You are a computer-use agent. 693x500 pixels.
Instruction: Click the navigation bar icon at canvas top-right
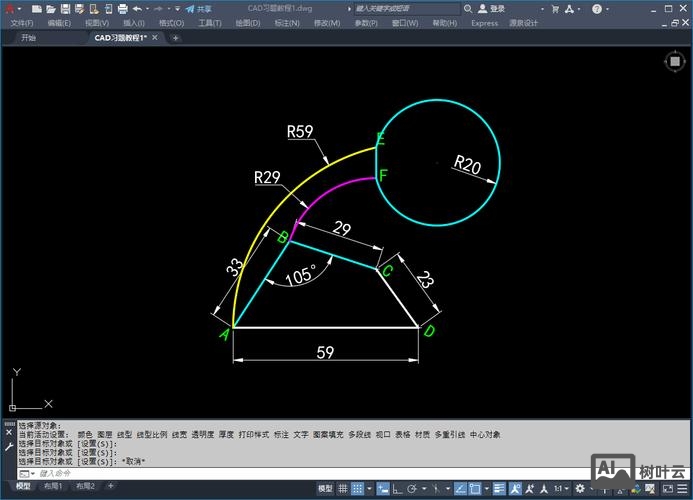point(675,61)
